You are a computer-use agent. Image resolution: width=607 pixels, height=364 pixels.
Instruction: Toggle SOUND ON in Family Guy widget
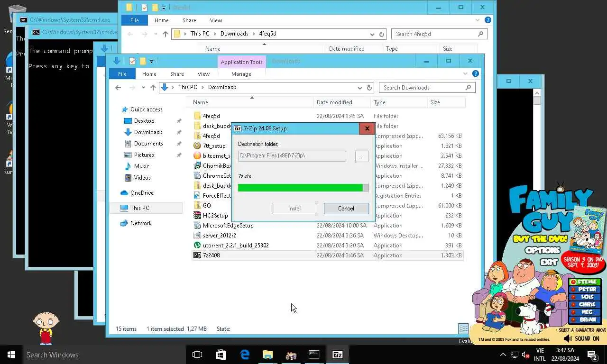[582, 338]
